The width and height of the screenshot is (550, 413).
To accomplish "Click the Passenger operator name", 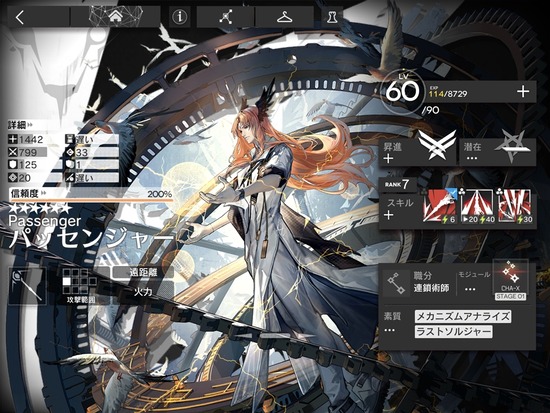I will point(45,221).
